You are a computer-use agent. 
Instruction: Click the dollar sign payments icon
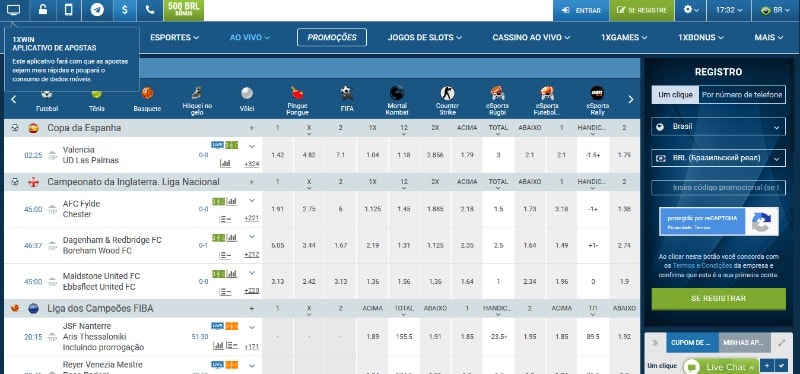pos(124,10)
